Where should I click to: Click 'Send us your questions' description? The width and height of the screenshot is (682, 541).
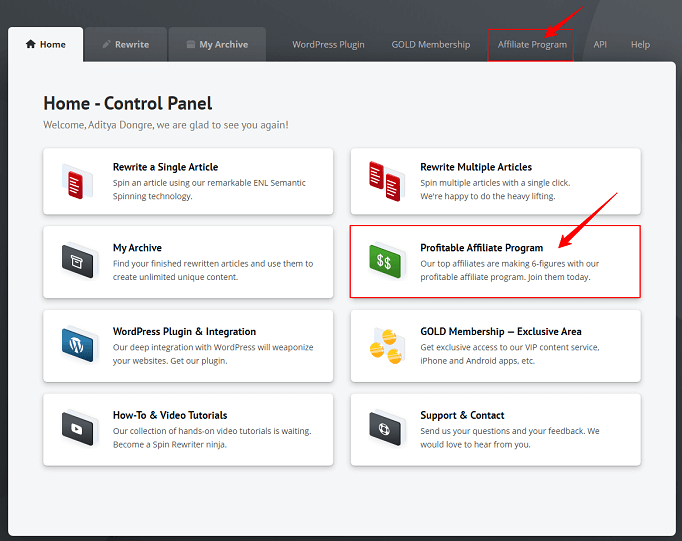509,437
